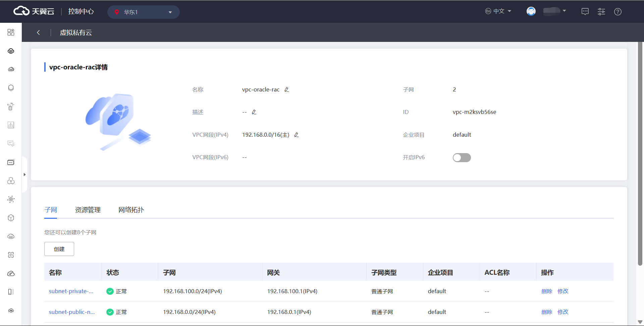Open the 中文 language dropdown
Screen dimensions: 644x326
[x=498, y=11]
